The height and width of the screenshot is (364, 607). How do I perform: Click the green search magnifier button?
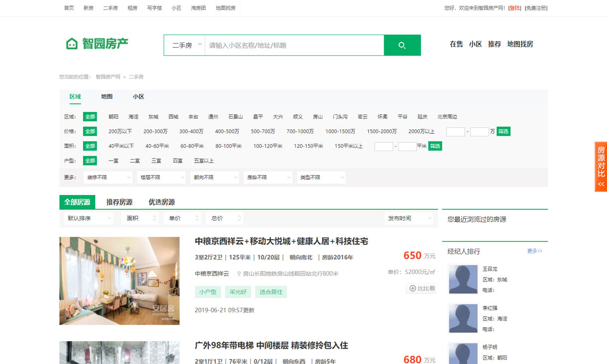point(402,45)
